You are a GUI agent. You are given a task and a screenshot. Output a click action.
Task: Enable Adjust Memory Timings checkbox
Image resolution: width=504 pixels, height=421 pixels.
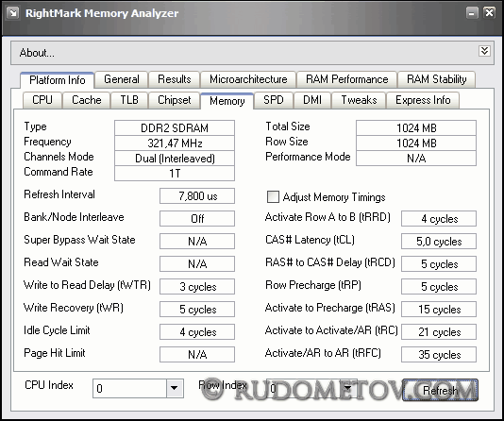pos(273,196)
